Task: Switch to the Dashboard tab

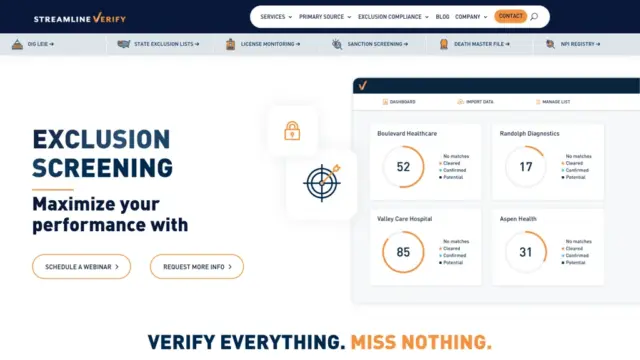Action: pos(399,102)
